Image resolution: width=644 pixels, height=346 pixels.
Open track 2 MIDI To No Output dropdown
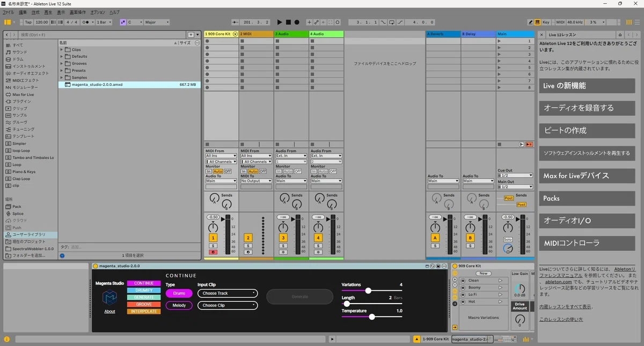pyautogui.click(x=256, y=181)
